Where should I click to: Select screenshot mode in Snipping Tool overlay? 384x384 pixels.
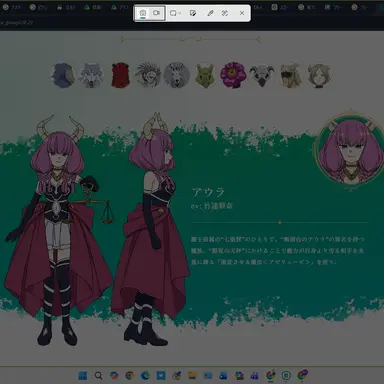(x=143, y=13)
